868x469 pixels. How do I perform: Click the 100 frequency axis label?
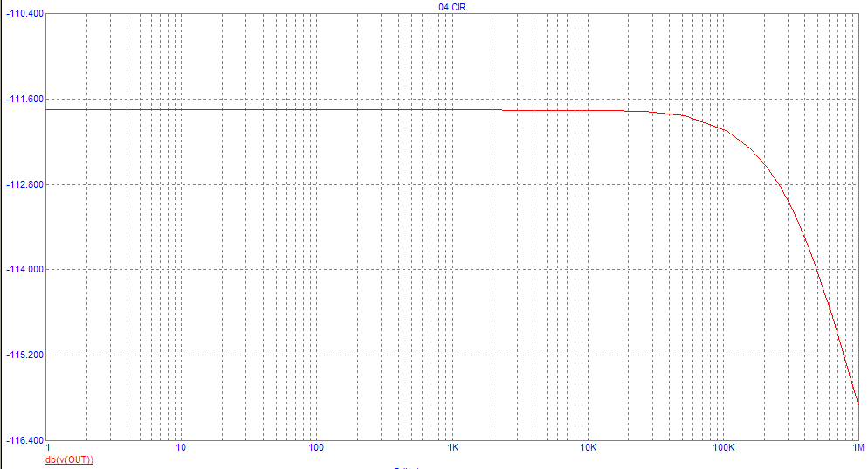316,447
